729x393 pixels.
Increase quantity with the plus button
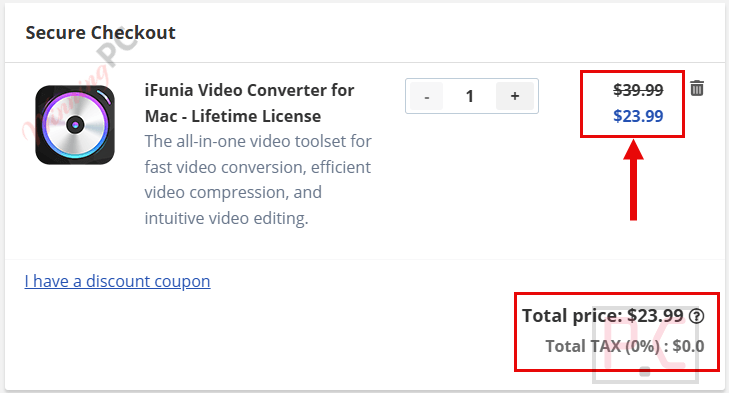pyautogui.click(x=515, y=96)
